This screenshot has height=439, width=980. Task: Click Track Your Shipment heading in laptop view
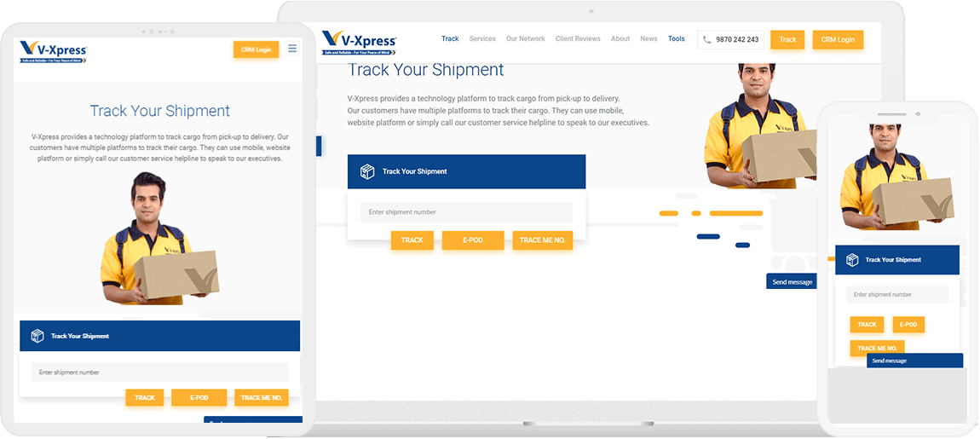[x=425, y=70]
